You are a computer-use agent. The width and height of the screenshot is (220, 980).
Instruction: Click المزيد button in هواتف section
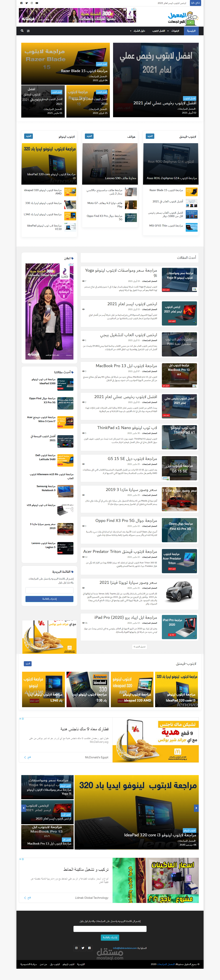[89, 136]
